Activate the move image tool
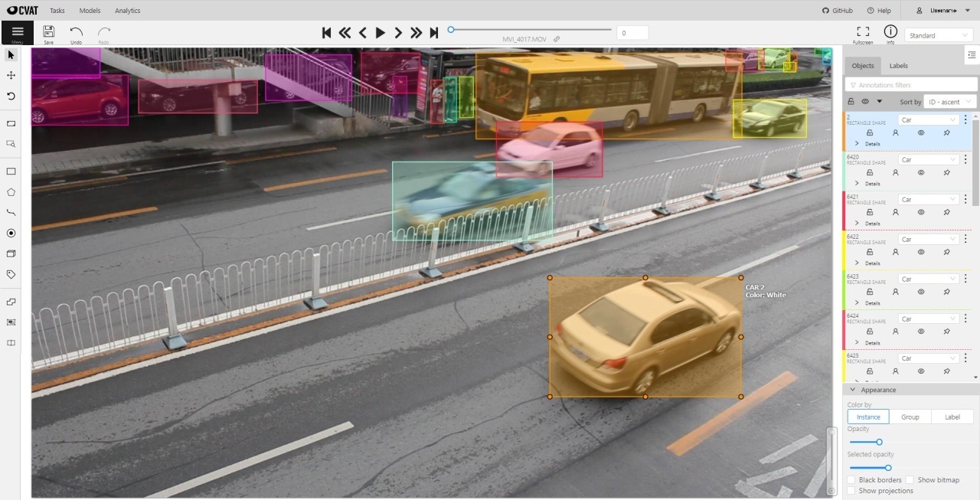This screenshot has height=500, width=980. [x=11, y=75]
